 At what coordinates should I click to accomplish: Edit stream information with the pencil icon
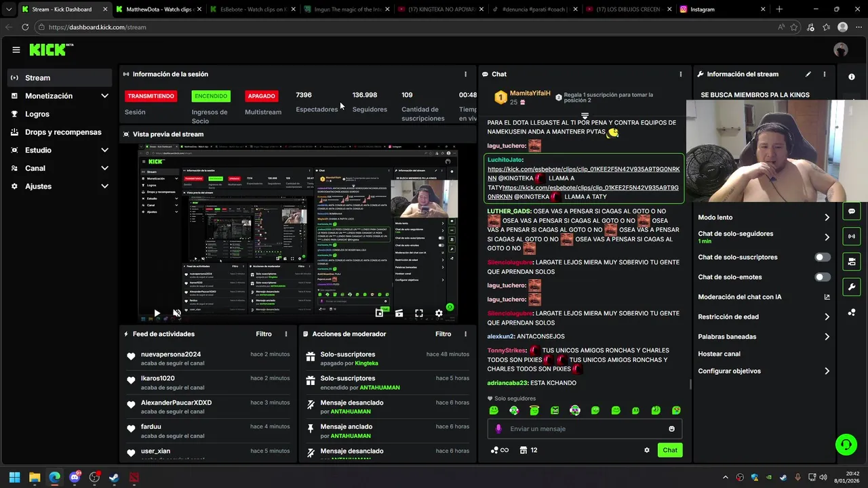point(808,74)
